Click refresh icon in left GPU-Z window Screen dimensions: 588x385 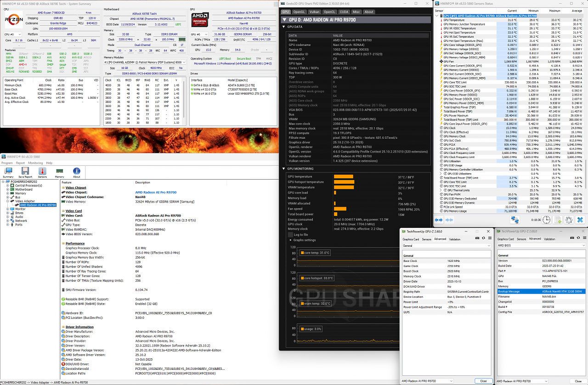pos(483,238)
